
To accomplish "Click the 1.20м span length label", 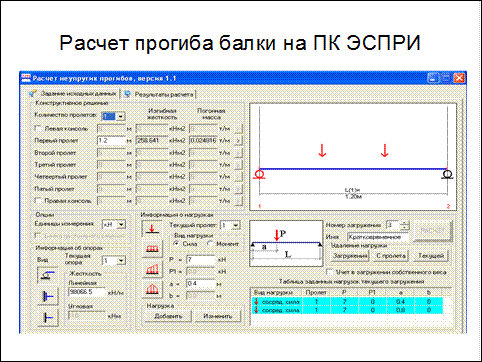I will pos(353,197).
